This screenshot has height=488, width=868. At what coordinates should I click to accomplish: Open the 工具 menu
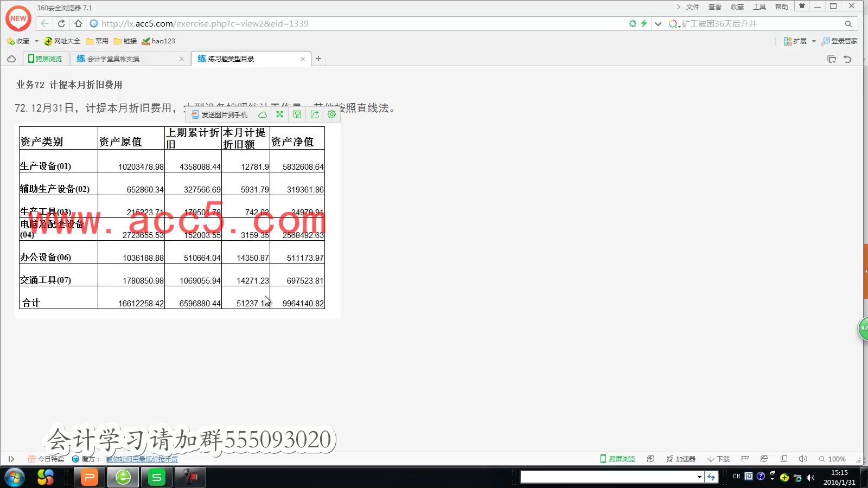(759, 7)
